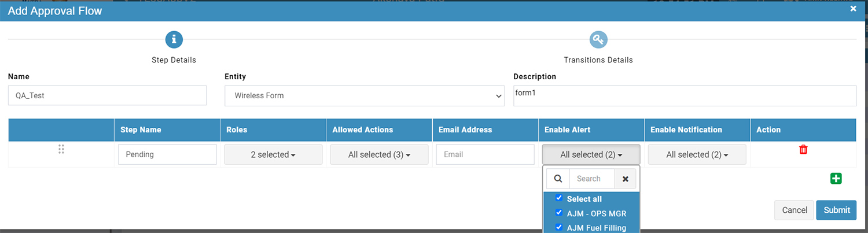The height and width of the screenshot is (233, 868).
Task: Delete the Pending step with trash icon
Action: [x=803, y=150]
